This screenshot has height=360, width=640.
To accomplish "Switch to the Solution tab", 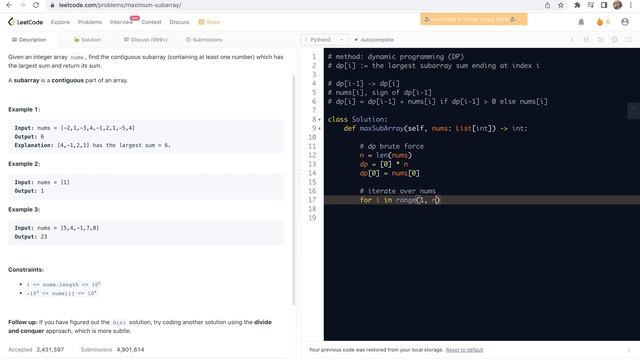I will pyautogui.click(x=87, y=40).
